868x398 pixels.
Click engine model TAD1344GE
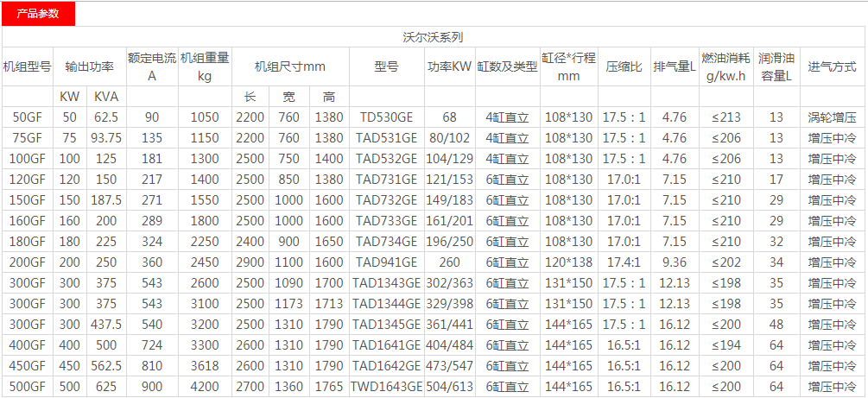coord(386,304)
